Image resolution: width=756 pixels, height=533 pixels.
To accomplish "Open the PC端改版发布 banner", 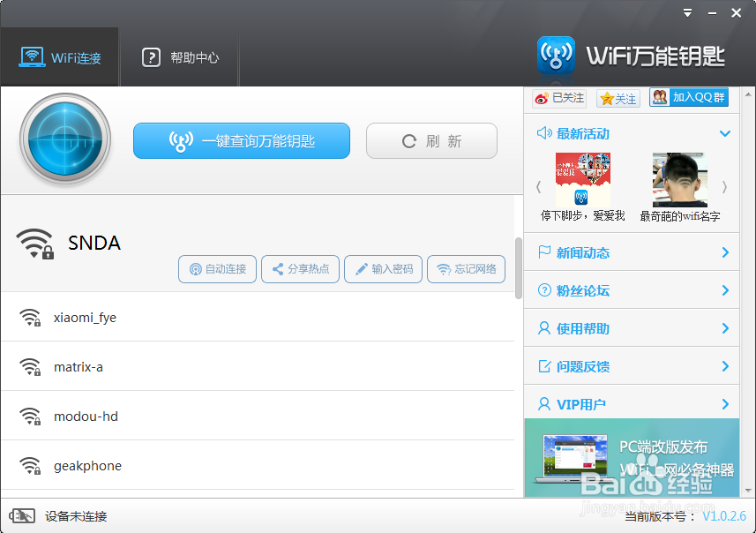I will tap(632, 458).
